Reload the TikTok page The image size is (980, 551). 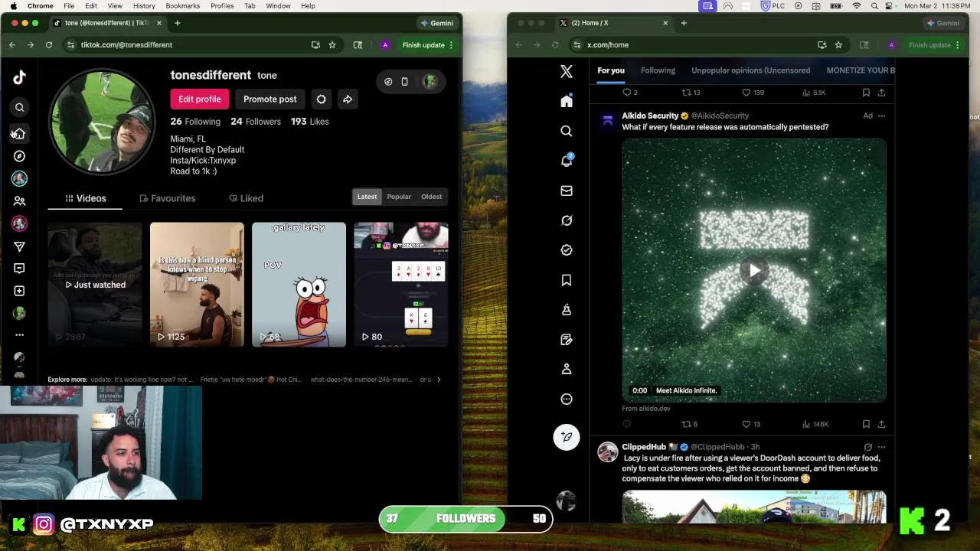click(49, 45)
